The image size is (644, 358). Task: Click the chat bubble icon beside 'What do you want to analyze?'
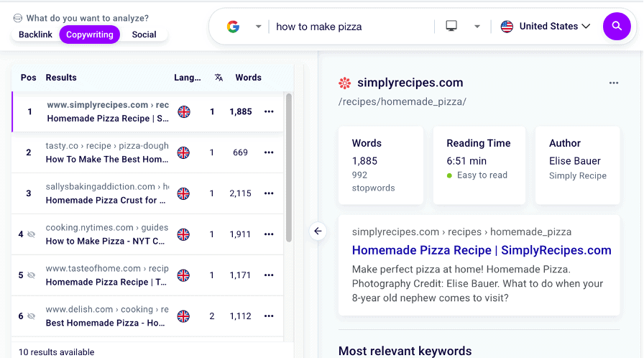tap(18, 18)
